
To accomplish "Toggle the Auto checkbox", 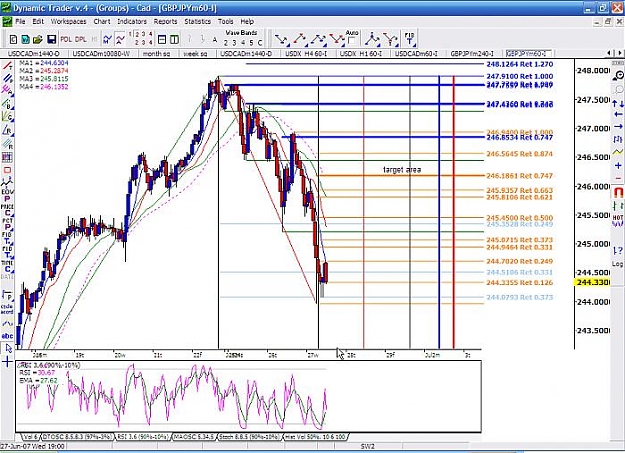I will click(x=352, y=41).
